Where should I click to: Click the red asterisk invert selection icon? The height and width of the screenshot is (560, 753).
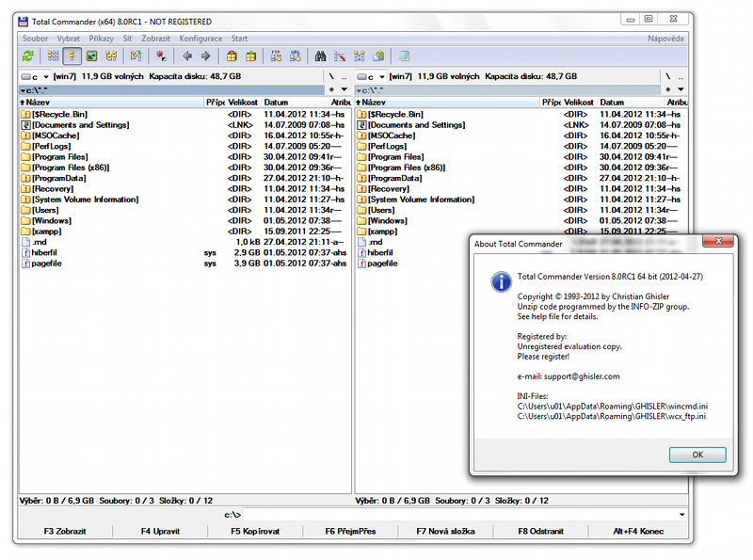click(x=161, y=56)
